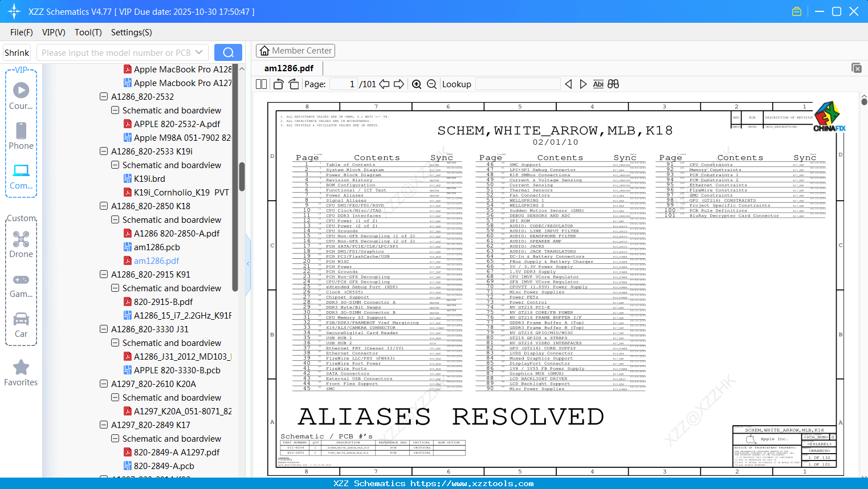Open the File(F) menu
Image resolution: width=868 pixels, height=489 pixels.
22,32
